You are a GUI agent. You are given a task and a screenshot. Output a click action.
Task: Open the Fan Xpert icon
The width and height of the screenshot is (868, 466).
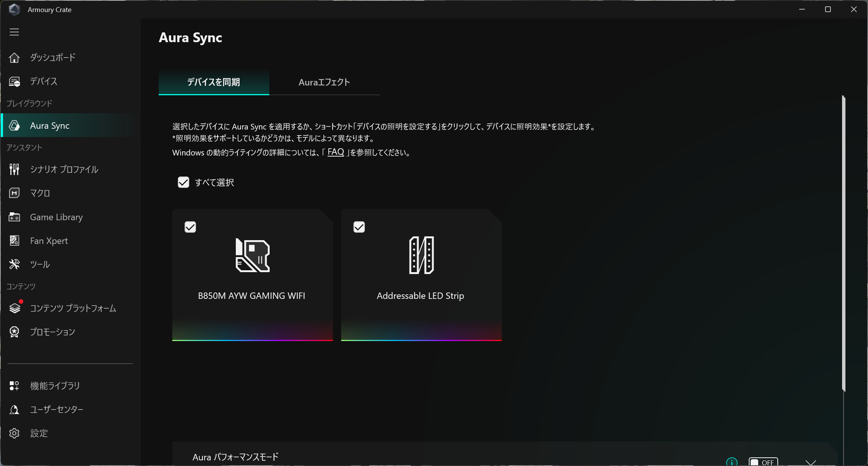click(14, 241)
